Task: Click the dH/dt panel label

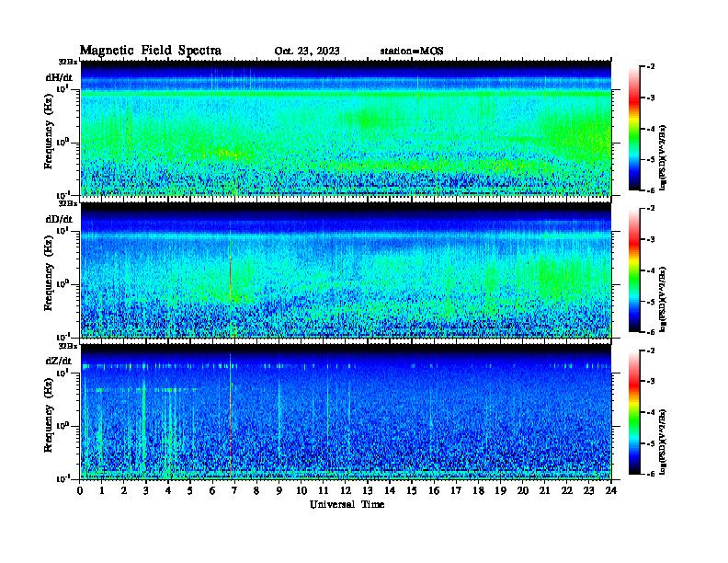Action: click(59, 77)
